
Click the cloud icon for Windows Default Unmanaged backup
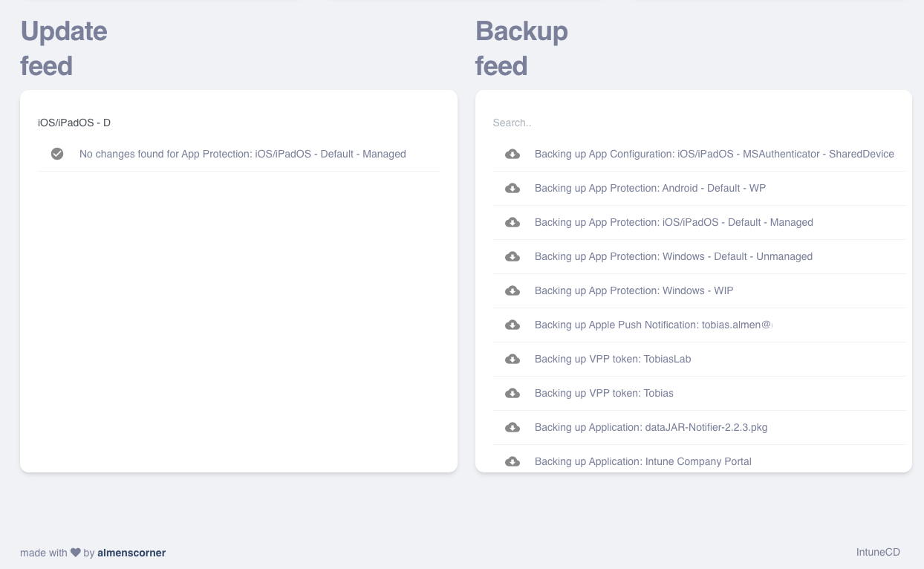coord(513,256)
